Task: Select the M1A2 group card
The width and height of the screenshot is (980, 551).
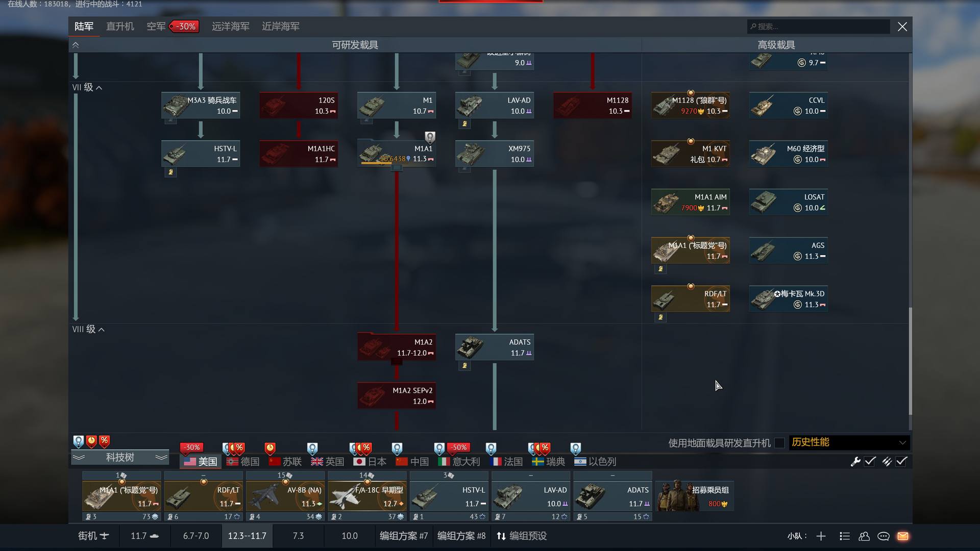Action: (397, 347)
